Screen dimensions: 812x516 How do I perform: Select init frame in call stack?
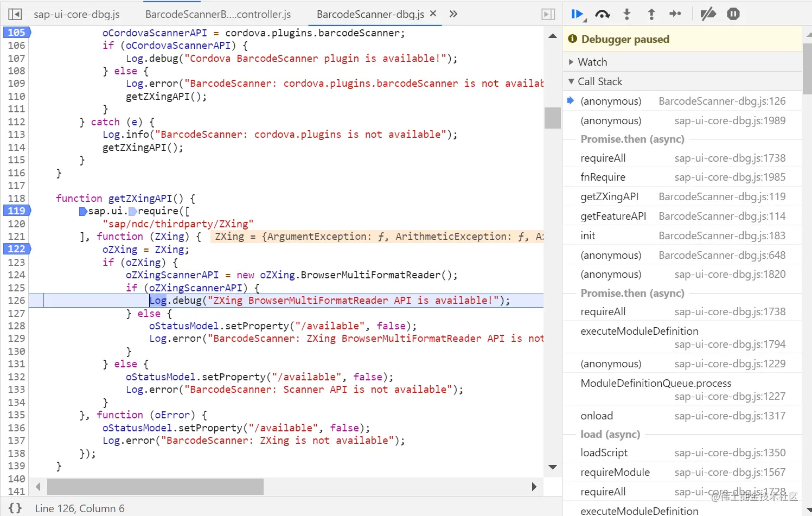pos(682,235)
